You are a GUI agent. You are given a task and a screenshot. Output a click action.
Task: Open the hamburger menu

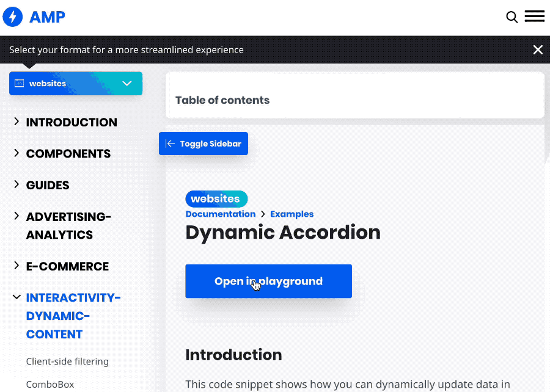coord(535,16)
